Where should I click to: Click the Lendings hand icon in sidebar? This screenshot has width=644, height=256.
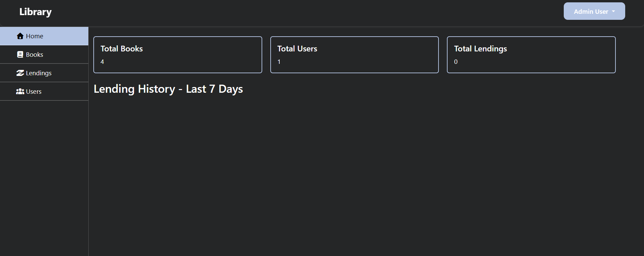(x=20, y=73)
